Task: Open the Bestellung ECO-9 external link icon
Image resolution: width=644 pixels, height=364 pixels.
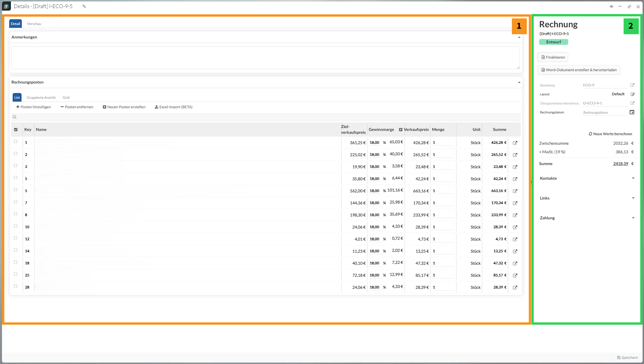Action: click(632, 85)
